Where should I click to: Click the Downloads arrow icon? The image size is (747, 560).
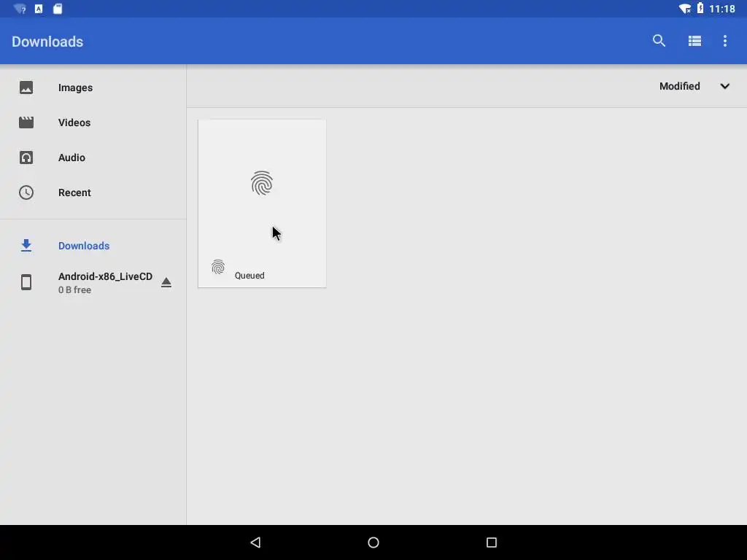tap(26, 246)
